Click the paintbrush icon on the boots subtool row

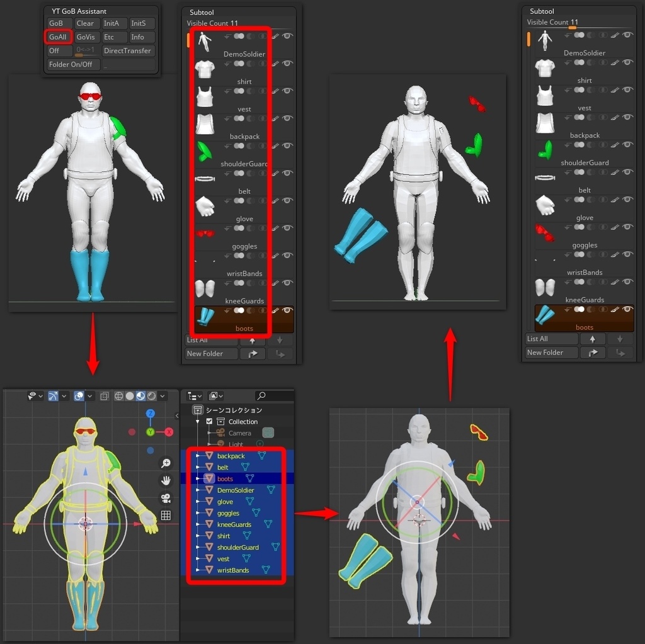coord(275,310)
